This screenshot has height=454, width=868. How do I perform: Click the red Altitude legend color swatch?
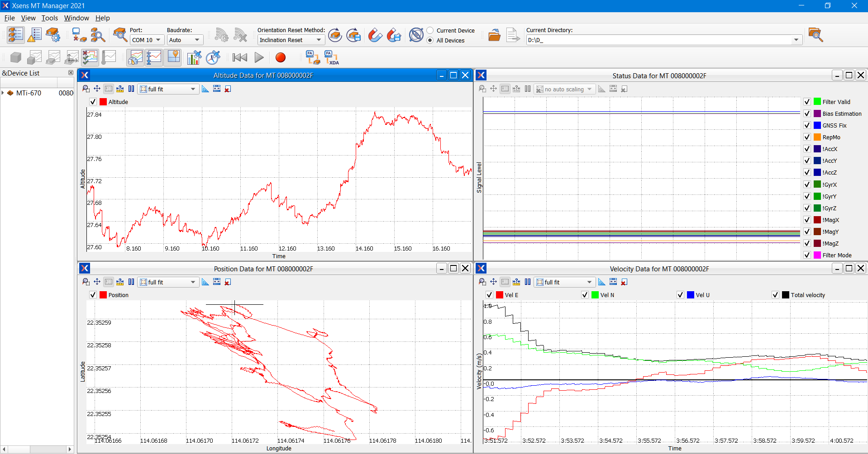point(102,102)
